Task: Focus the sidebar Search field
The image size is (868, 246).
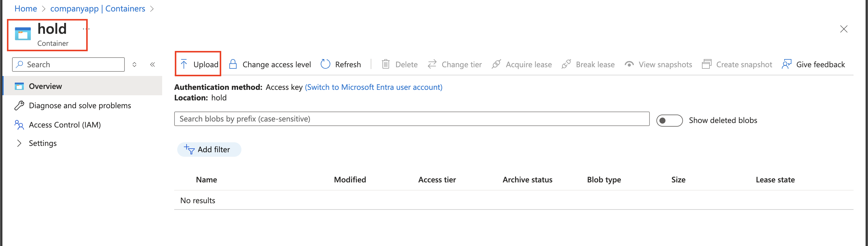Action: (68, 64)
